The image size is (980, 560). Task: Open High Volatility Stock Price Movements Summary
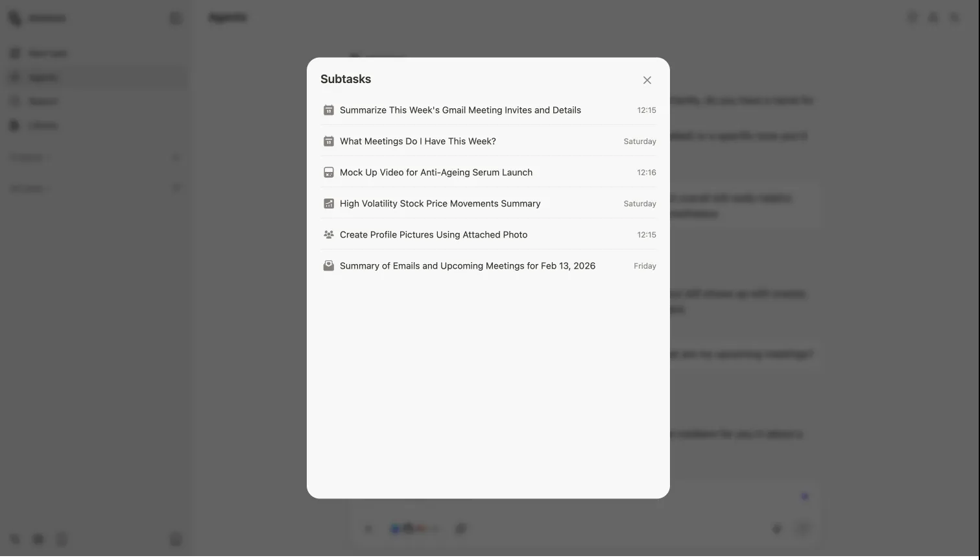pyautogui.click(x=440, y=204)
